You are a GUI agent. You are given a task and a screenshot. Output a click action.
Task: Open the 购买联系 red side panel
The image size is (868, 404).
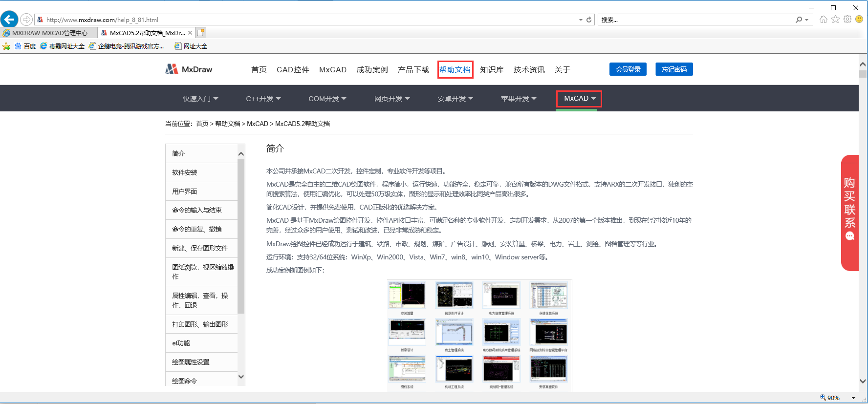click(x=850, y=213)
